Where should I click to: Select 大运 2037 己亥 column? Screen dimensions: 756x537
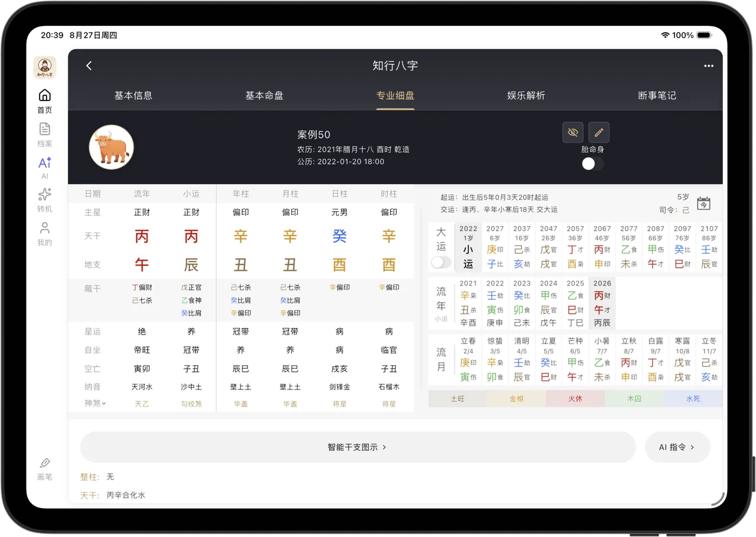[x=522, y=247]
